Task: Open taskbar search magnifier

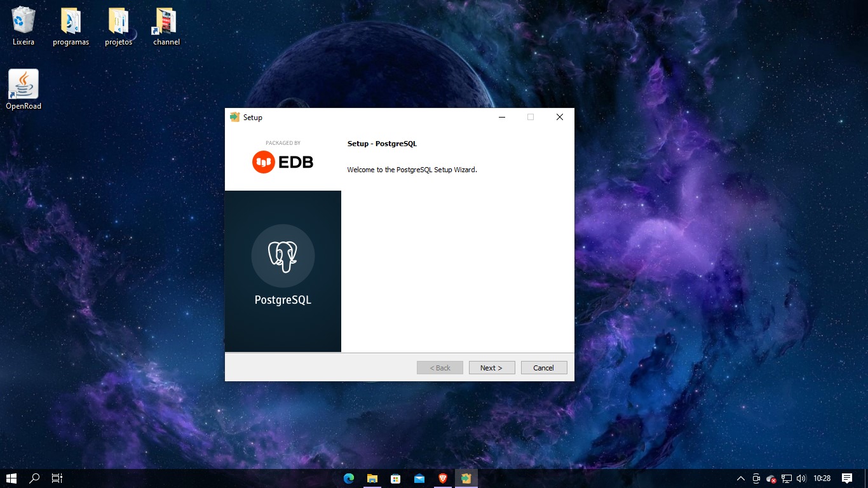Action: [x=35, y=478]
